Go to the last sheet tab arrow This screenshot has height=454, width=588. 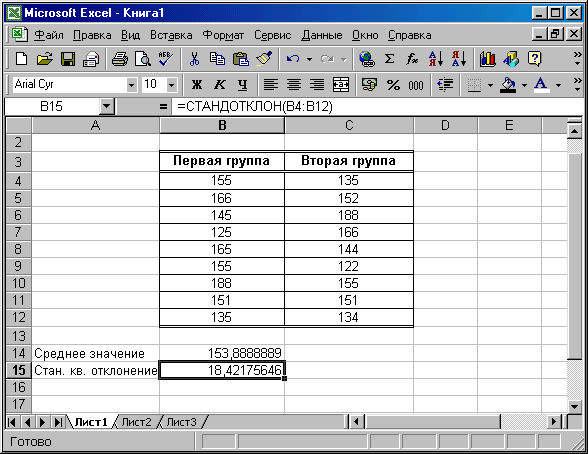[58, 422]
